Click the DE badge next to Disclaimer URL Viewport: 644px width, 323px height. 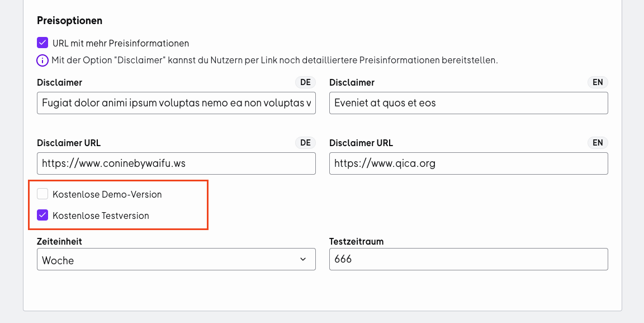coord(305,143)
